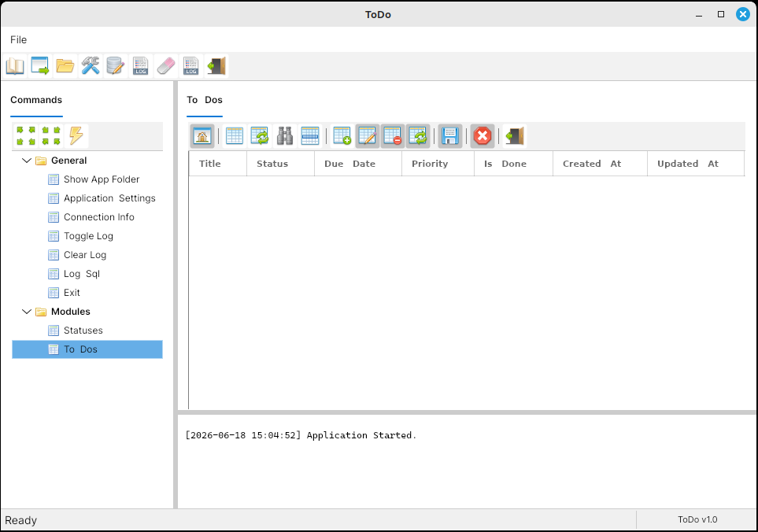Sort by Created At column header
The height and width of the screenshot is (532, 758).
600,164
